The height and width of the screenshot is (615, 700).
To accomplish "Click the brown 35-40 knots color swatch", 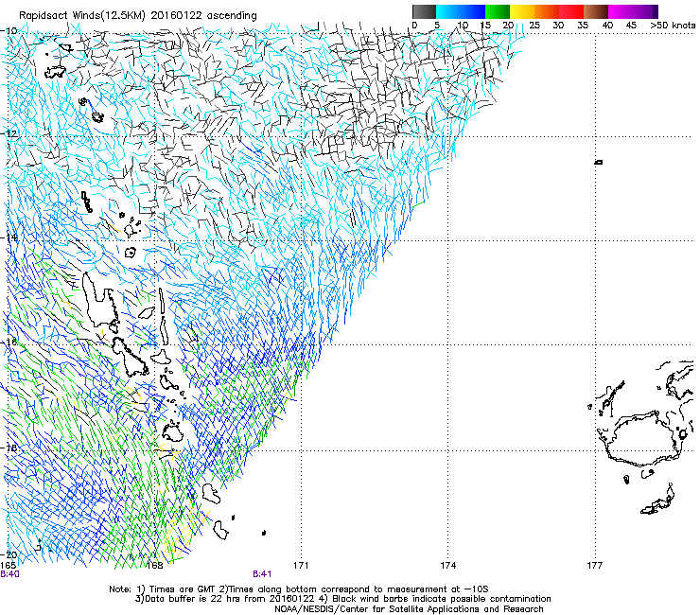I will 596,11.
